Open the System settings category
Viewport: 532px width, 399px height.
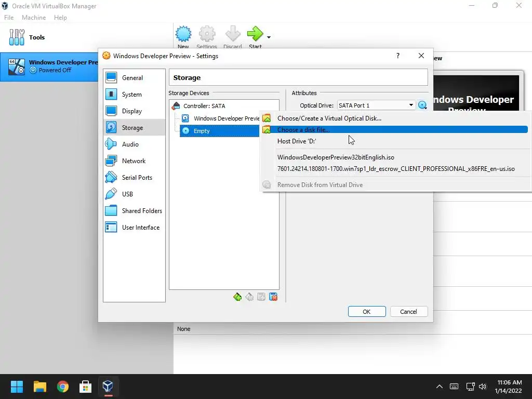coord(134,95)
